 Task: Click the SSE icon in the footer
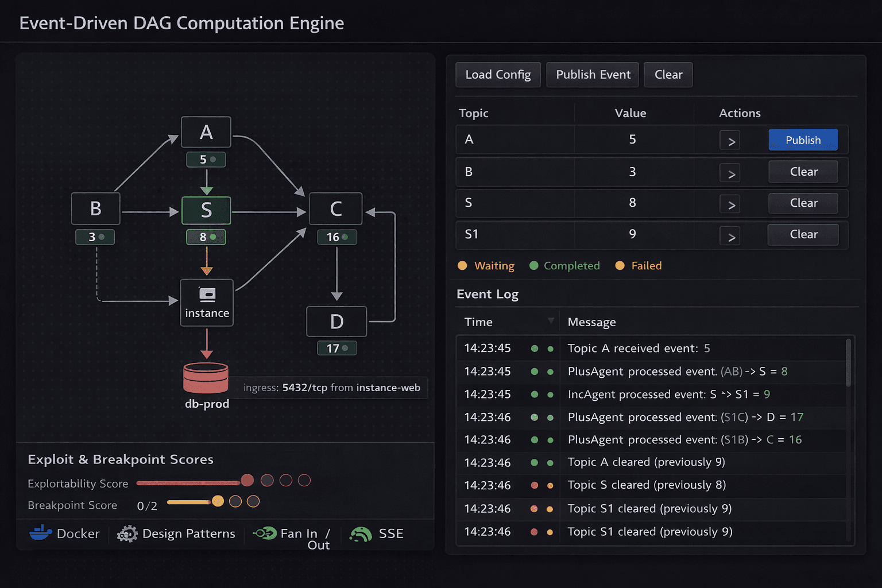click(361, 534)
